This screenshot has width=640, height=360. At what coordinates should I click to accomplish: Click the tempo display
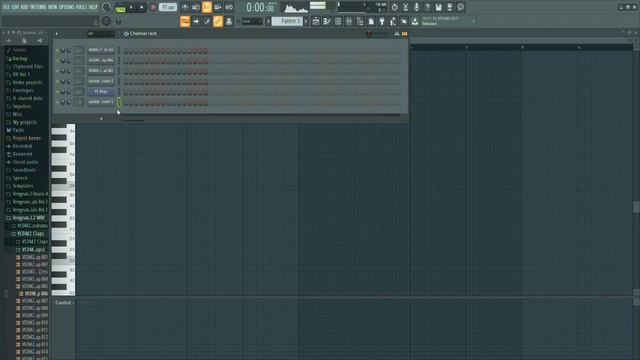coord(168,7)
